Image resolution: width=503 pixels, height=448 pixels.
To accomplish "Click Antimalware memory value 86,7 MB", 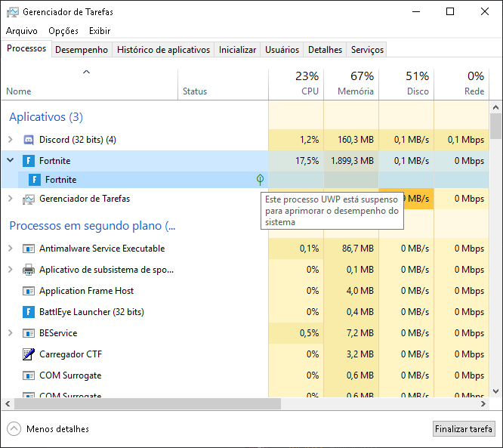I will 358,249.
